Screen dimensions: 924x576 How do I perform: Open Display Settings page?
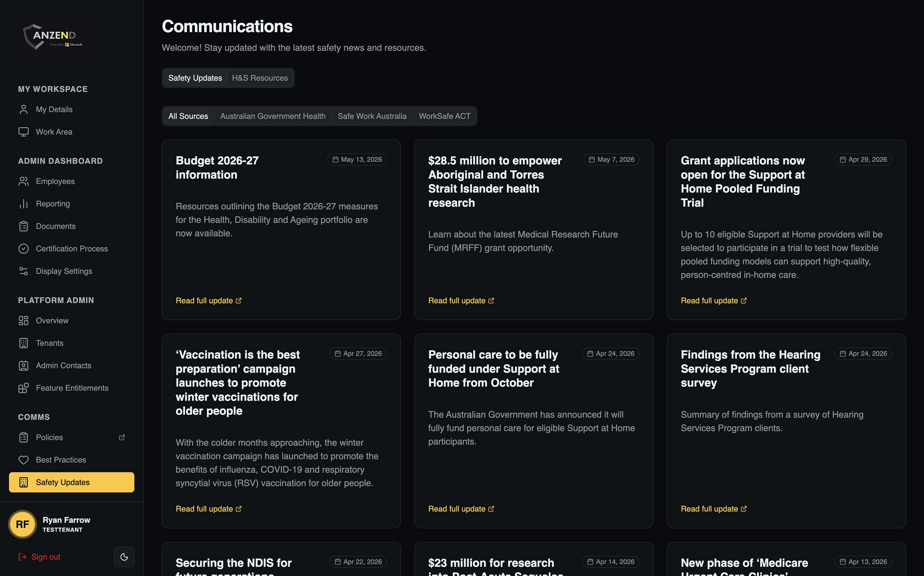click(x=72, y=271)
